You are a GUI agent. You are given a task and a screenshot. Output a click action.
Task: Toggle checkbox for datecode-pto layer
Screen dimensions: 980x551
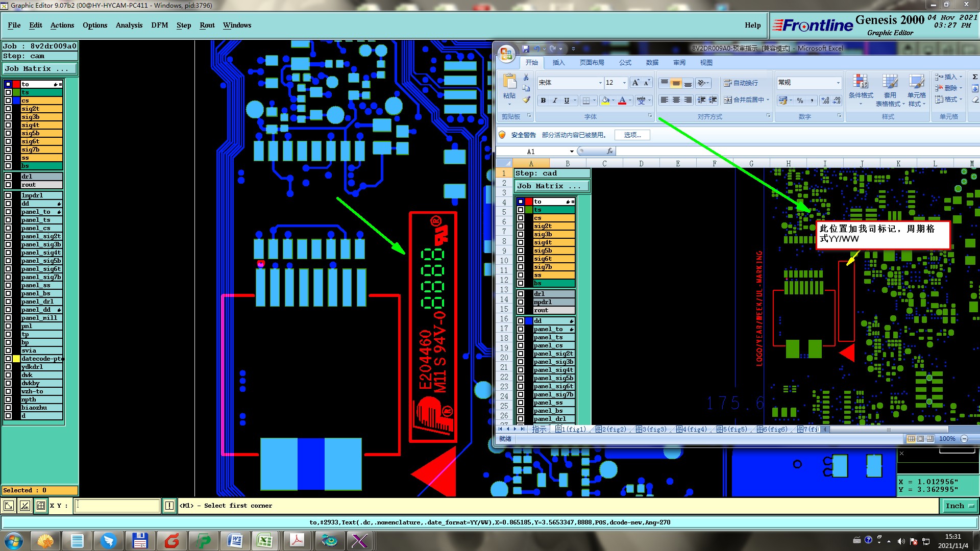(x=8, y=359)
